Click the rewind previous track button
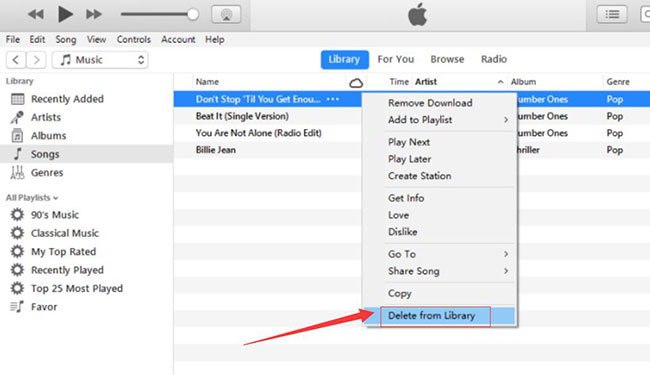Screen dimensions: 650x375 [36, 15]
